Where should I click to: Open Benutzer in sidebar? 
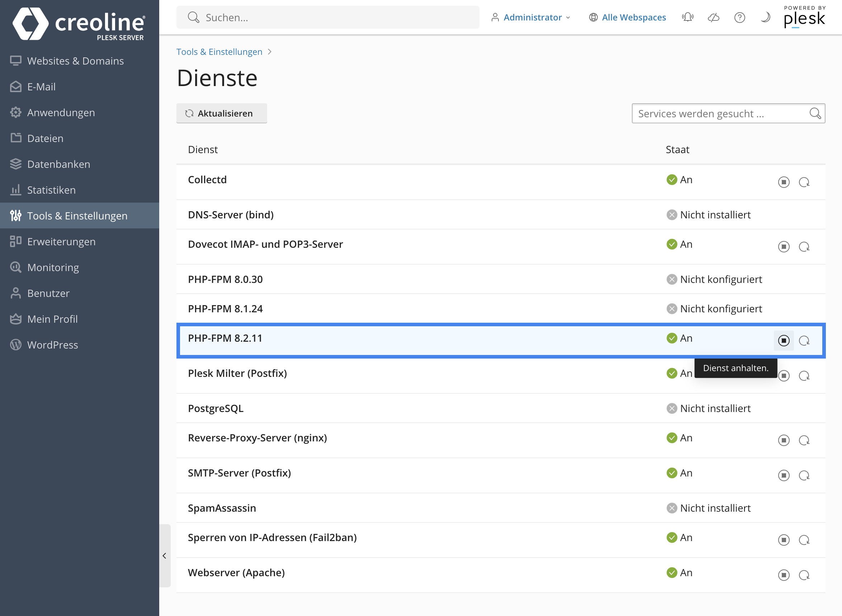[x=79, y=293]
